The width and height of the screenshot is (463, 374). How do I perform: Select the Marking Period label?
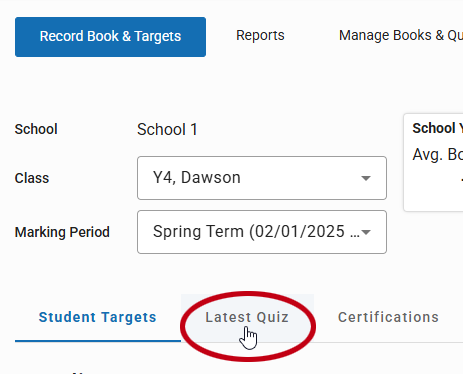(62, 232)
